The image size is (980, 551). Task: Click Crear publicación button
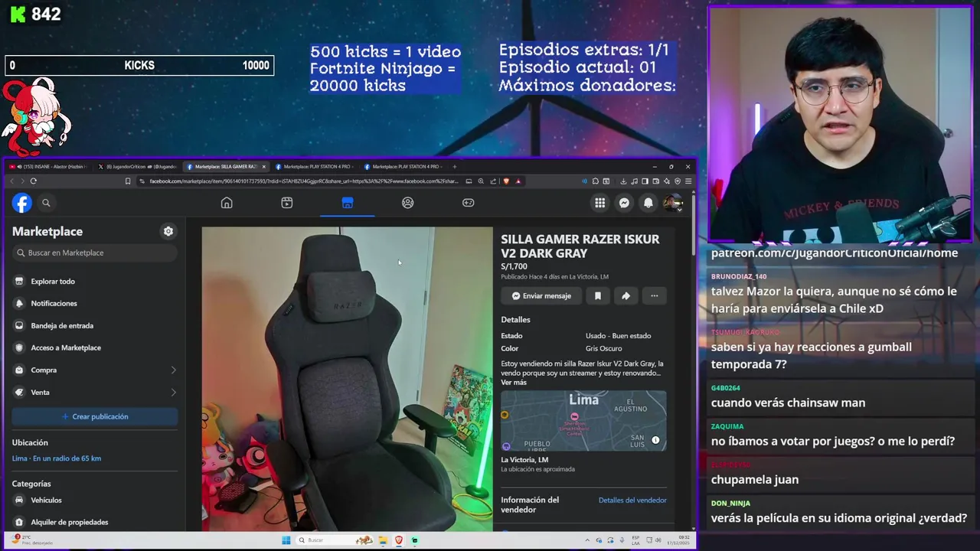[x=95, y=417]
